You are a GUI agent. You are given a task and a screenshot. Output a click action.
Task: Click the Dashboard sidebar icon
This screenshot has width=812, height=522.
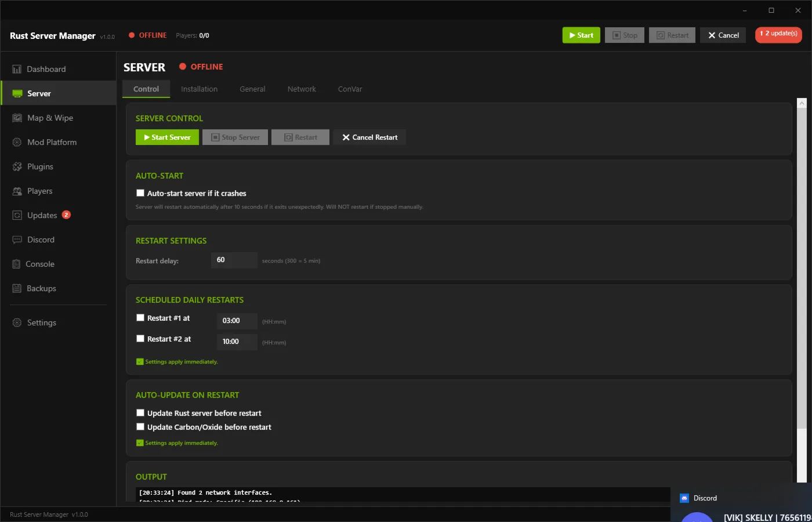[x=17, y=69]
